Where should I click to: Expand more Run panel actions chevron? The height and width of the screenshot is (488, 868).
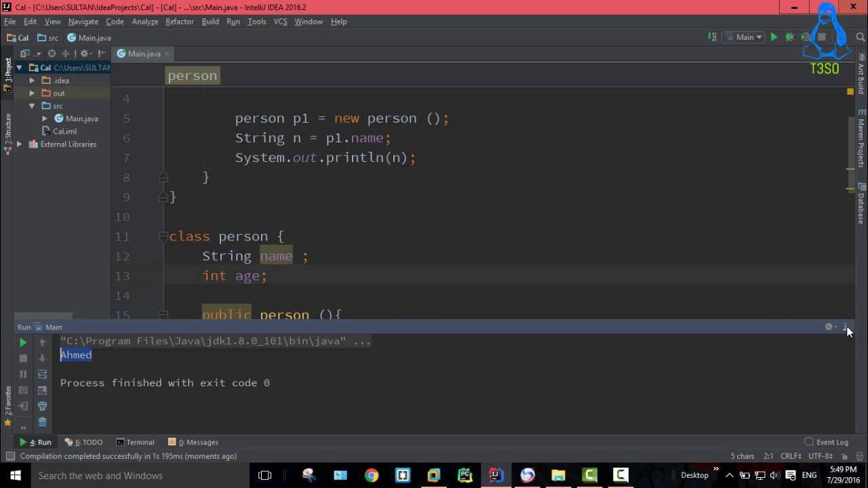23,427
